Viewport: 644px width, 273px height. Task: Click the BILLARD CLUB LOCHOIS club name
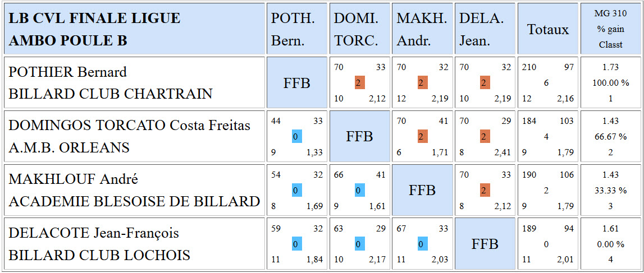click(99, 255)
